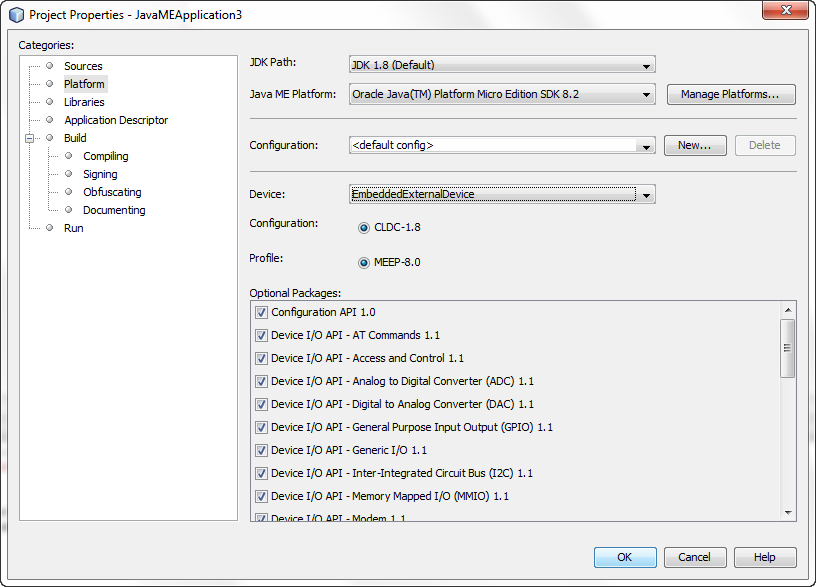This screenshot has width=816, height=587.
Task: Click New configuration button
Action: pyautogui.click(x=695, y=145)
